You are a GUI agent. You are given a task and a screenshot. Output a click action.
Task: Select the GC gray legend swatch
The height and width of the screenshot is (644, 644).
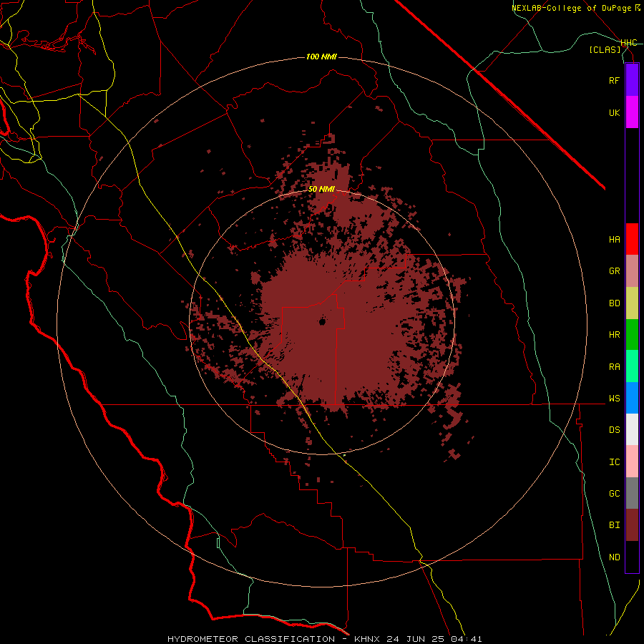(x=632, y=493)
